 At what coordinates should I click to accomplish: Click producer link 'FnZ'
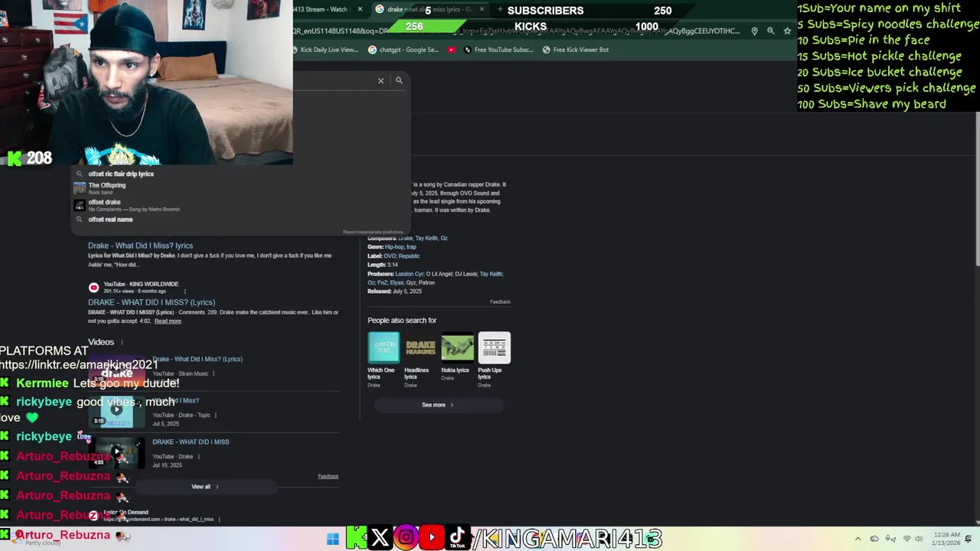(x=382, y=282)
